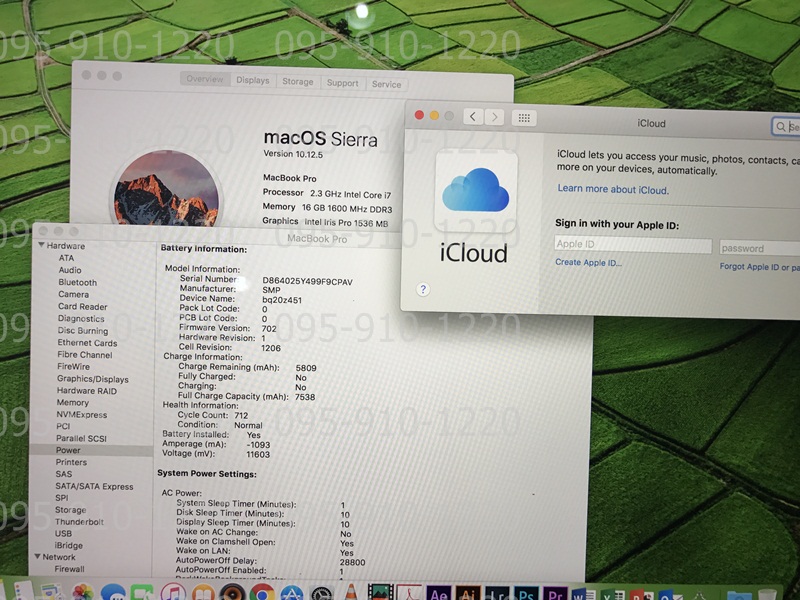Screen dimensions: 800x600
Task: Collapse the Hardware section triangle
Action: point(41,246)
